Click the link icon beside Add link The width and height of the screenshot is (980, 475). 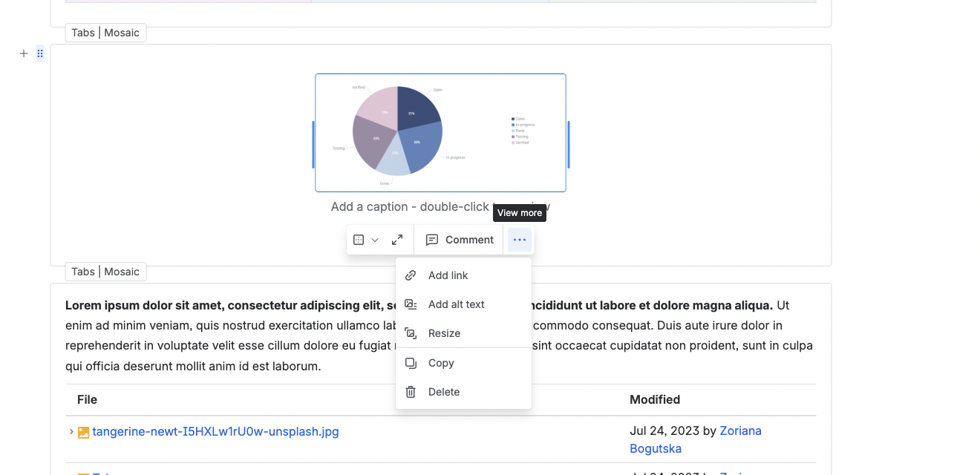411,275
